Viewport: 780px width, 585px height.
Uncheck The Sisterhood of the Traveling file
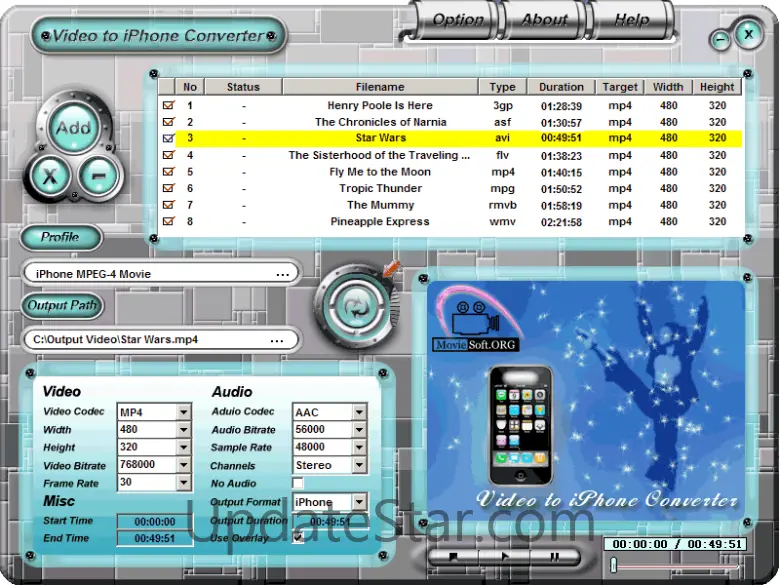169,155
